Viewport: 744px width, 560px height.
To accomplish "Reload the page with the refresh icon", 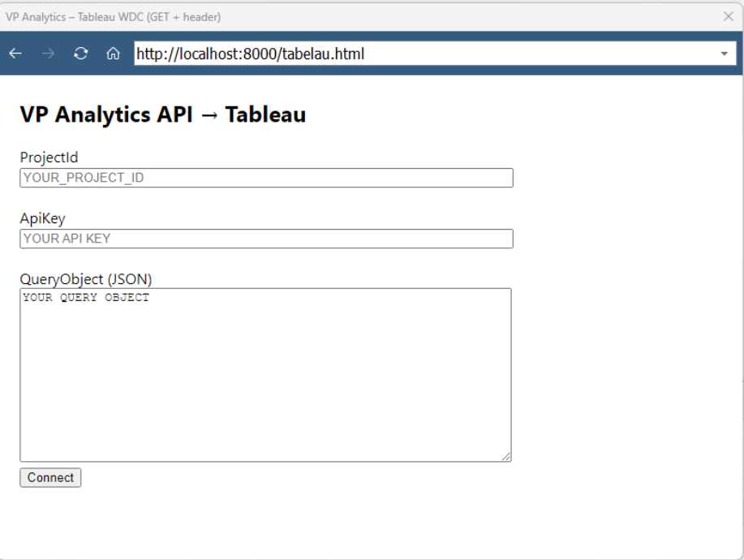I will click(x=80, y=54).
